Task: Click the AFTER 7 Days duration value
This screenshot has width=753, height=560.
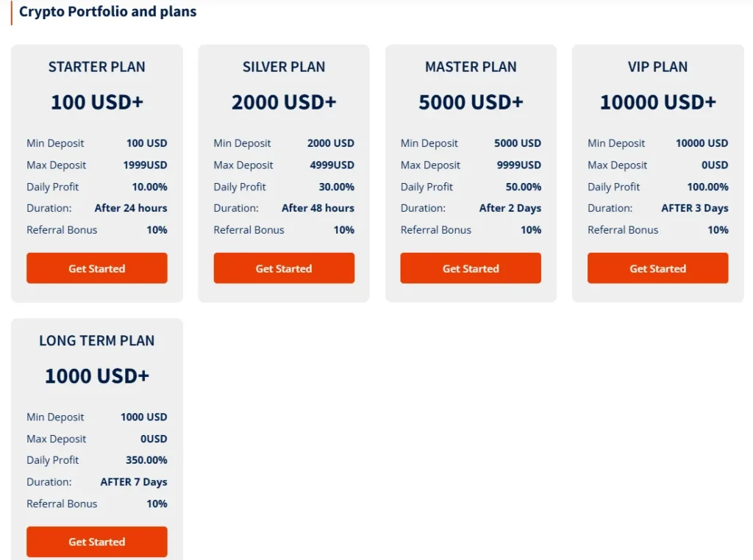Action: click(x=134, y=482)
